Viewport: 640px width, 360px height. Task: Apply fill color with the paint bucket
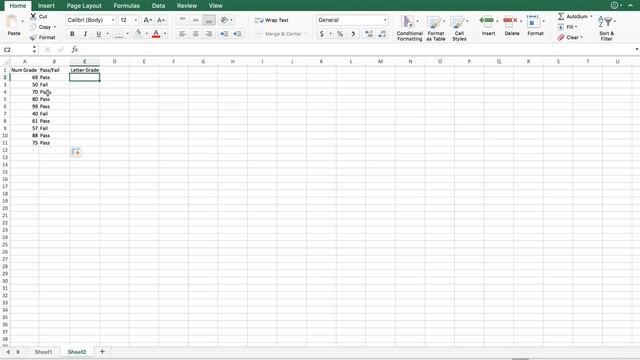point(138,33)
